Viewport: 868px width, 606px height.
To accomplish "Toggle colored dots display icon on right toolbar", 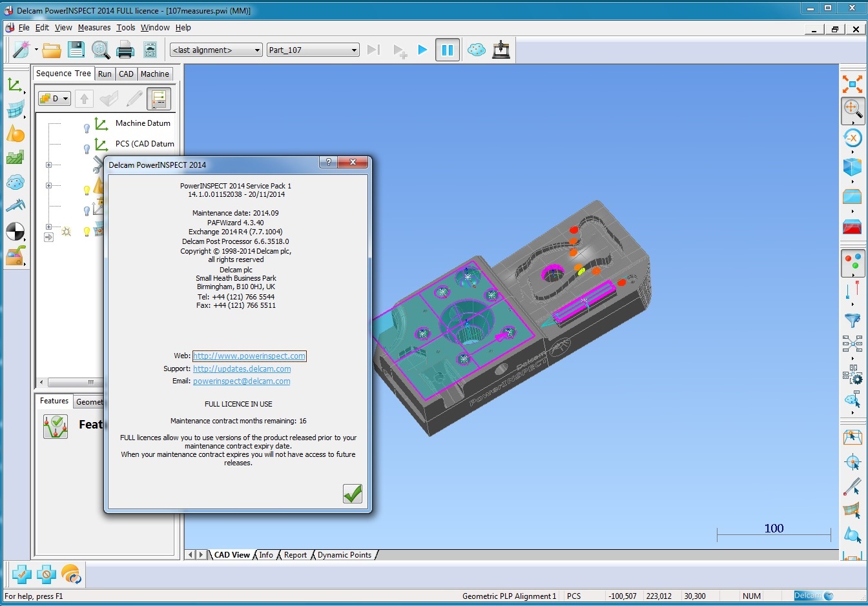I will coord(852,262).
